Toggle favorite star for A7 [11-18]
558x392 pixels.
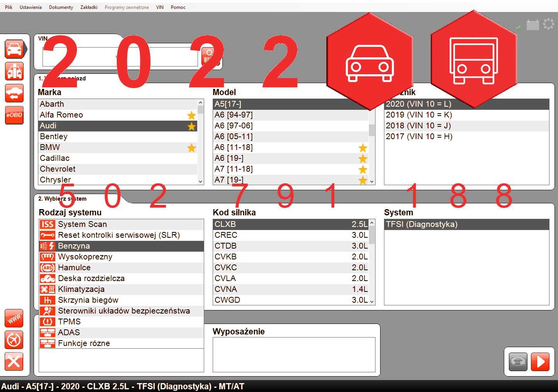(x=363, y=169)
